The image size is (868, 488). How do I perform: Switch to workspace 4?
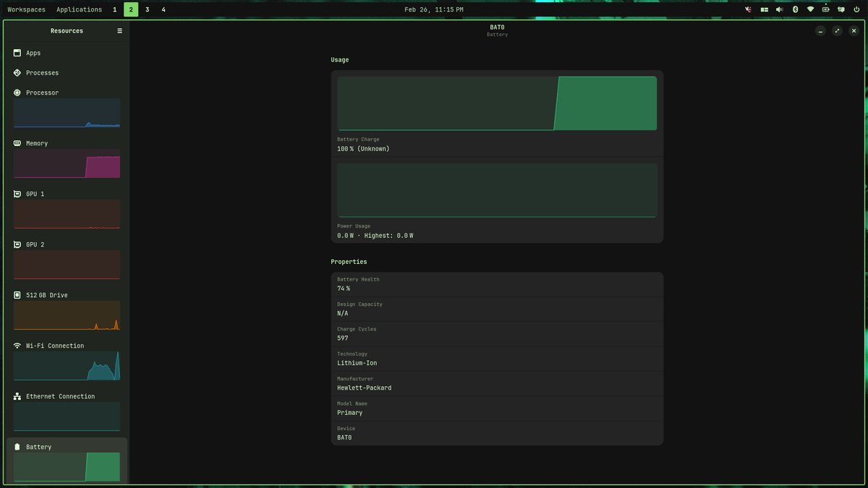[163, 9]
